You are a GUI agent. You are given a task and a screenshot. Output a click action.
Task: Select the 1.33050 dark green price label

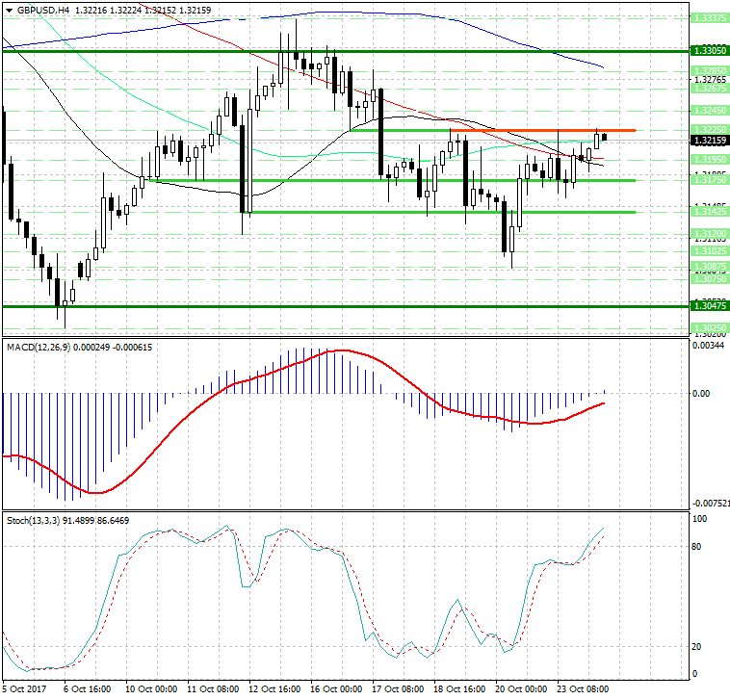tap(709, 49)
